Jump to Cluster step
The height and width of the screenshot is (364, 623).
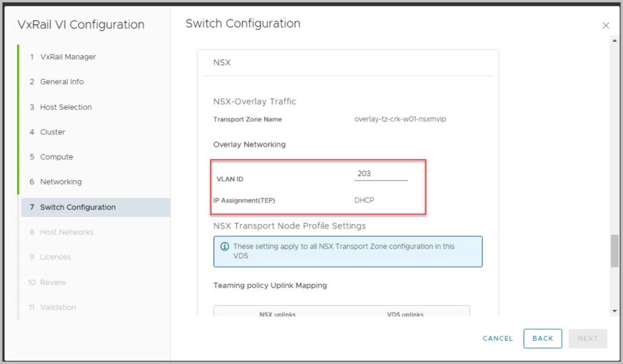[52, 132]
